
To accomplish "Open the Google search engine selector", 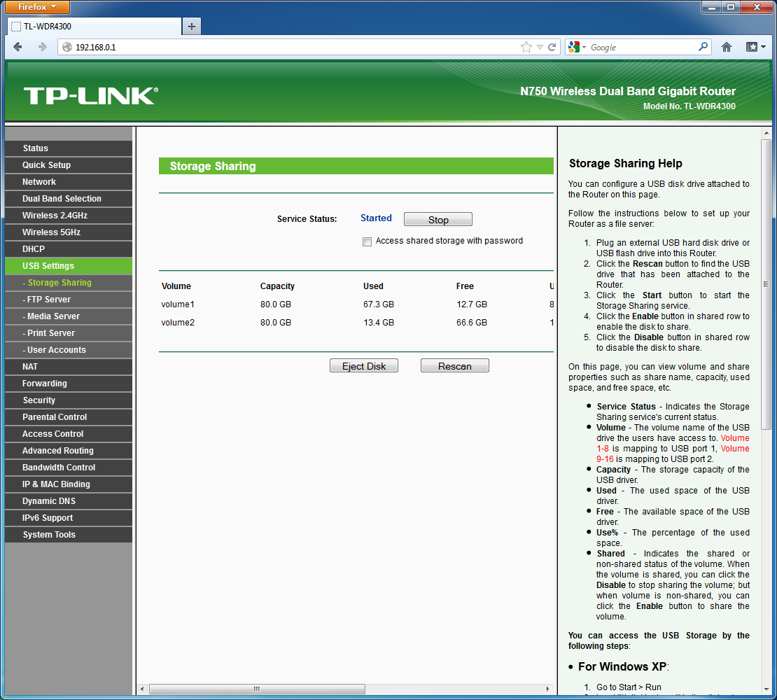I will tap(577, 47).
